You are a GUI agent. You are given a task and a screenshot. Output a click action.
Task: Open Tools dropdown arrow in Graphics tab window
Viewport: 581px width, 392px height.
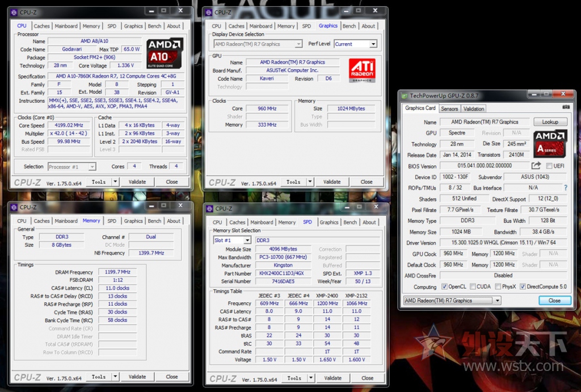coord(310,182)
